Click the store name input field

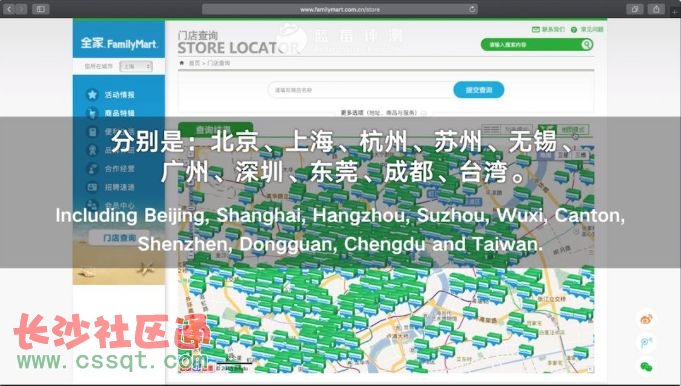[x=360, y=90]
